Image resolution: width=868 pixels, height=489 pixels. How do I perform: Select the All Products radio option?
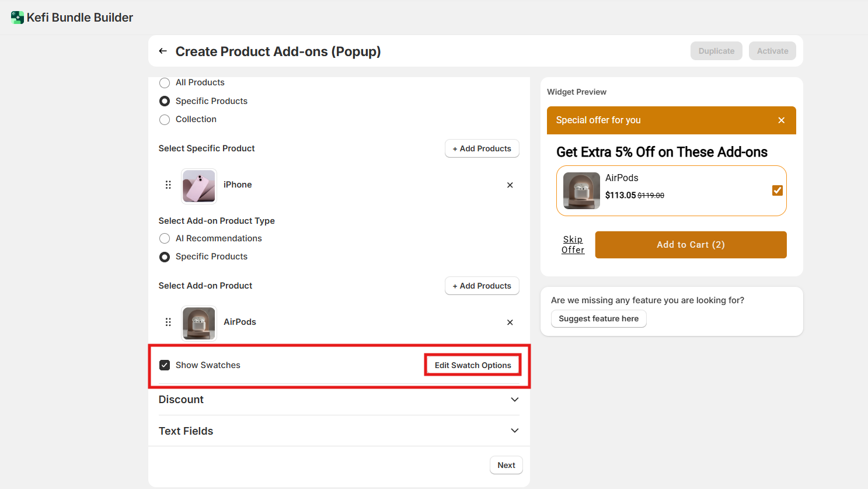(165, 83)
